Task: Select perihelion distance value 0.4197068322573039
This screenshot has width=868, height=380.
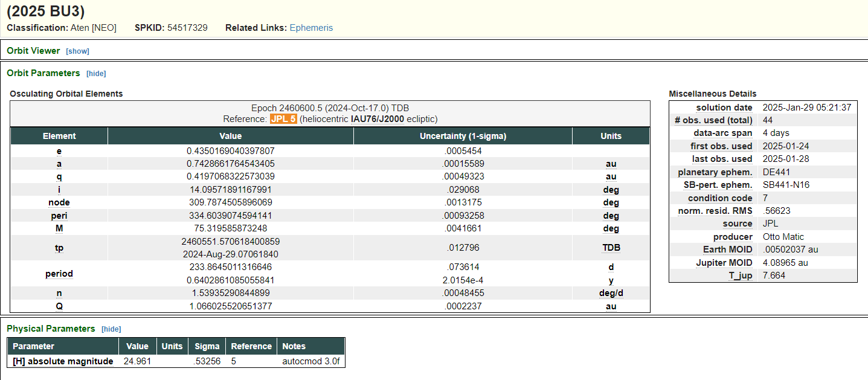Action: [x=231, y=176]
